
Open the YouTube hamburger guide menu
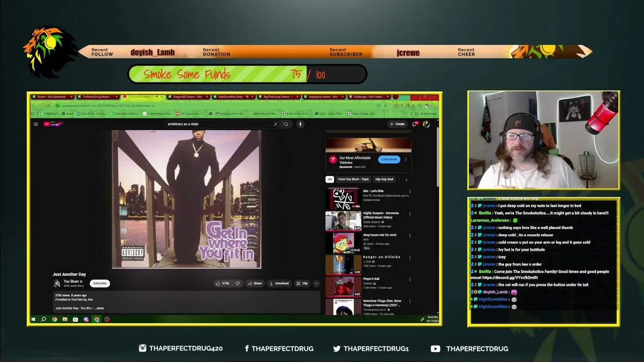[36, 124]
